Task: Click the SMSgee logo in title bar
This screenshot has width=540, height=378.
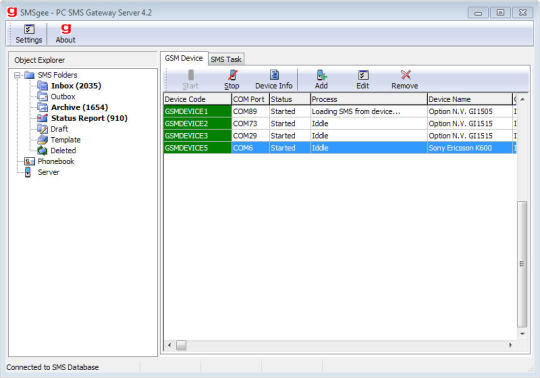Action: click(12, 12)
